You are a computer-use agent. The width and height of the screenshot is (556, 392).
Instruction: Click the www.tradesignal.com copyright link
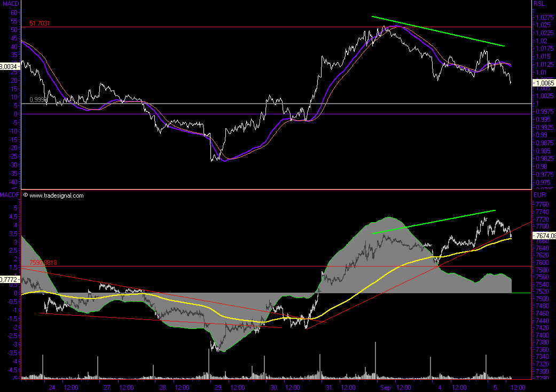point(56,195)
